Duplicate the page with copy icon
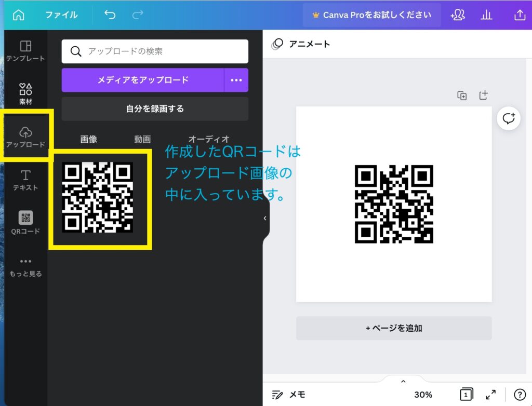Image resolution: width=532 pixels, height=406 pixels. coord(462,96)
